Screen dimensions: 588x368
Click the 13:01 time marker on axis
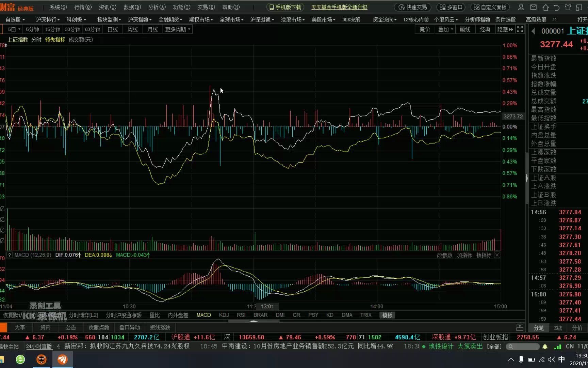pos(267,306)
